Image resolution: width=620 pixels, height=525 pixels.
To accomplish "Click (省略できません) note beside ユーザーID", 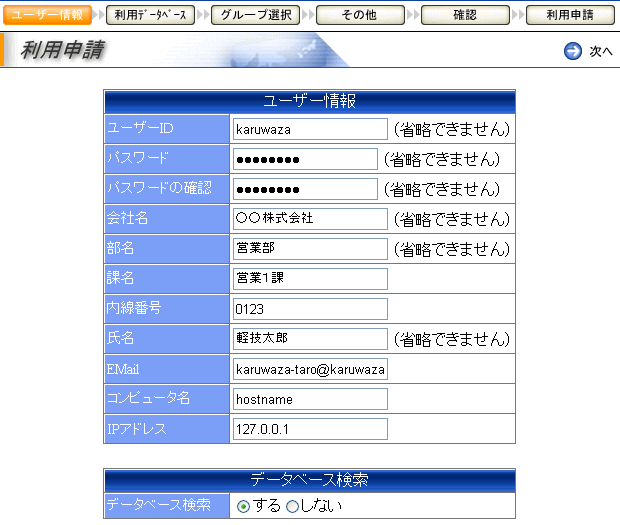I will click(x=452, y=129).
